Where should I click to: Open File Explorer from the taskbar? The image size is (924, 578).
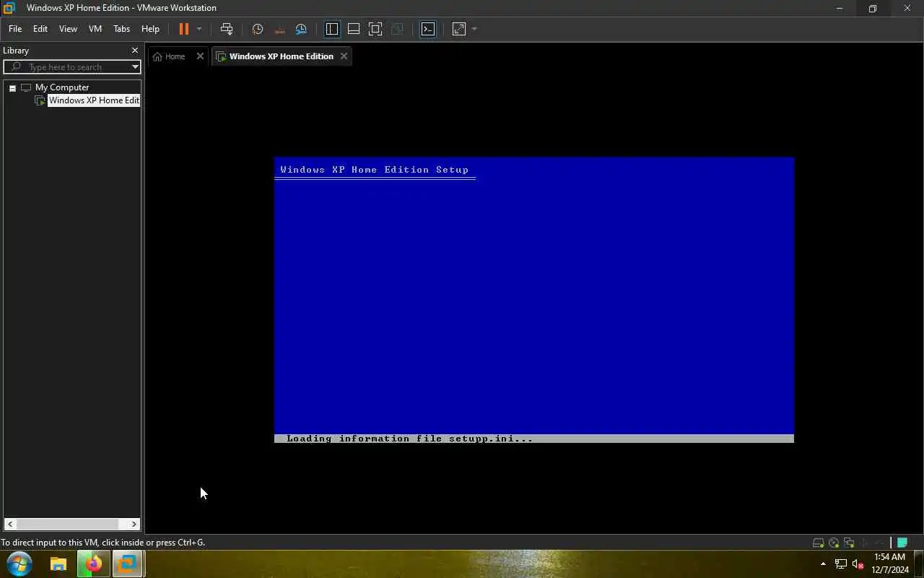click(58, 564)
